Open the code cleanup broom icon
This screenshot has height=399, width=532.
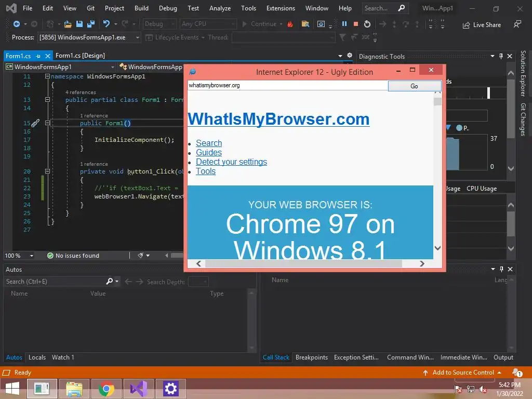point(140,256)
